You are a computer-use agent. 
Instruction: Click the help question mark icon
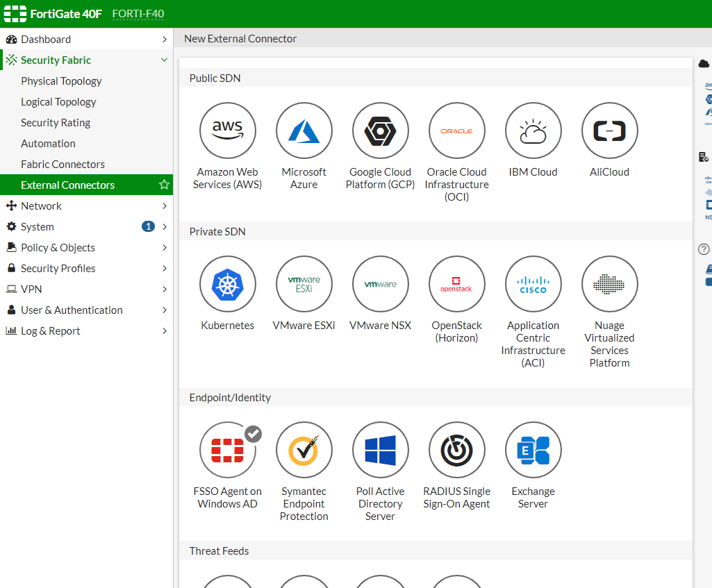point(704,249)
